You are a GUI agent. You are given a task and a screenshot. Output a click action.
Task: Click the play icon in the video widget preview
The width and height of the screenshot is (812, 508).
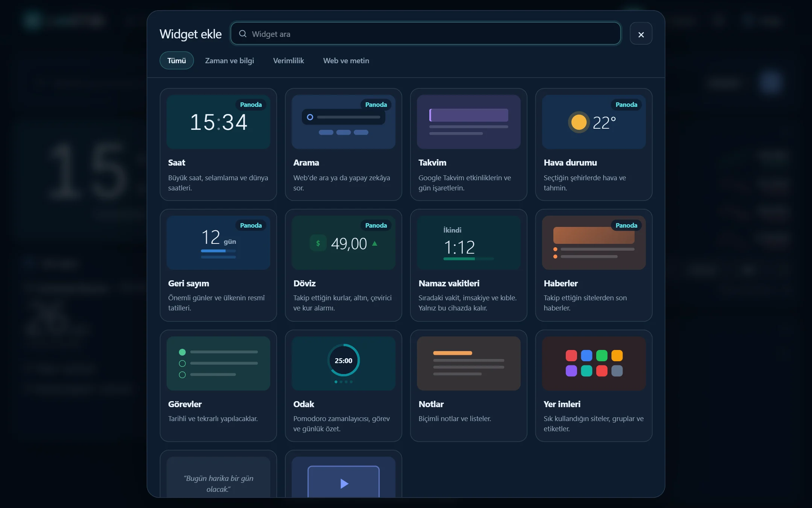(344, 484)
